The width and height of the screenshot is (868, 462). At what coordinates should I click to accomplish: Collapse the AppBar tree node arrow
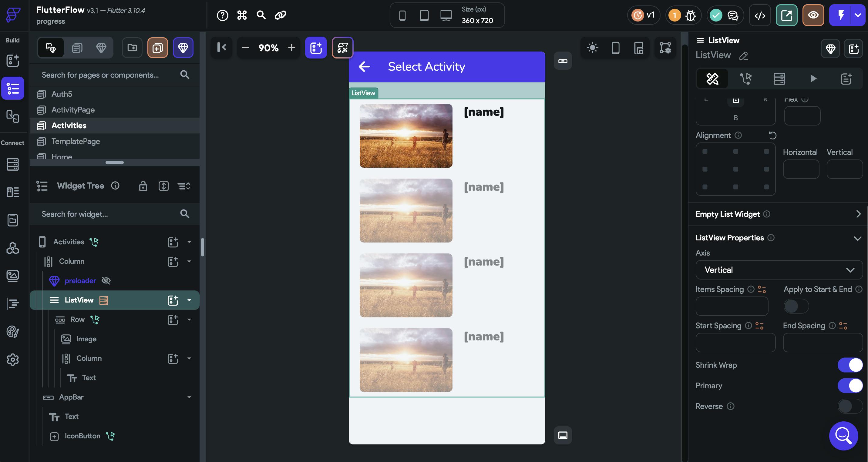coord(189,397)
